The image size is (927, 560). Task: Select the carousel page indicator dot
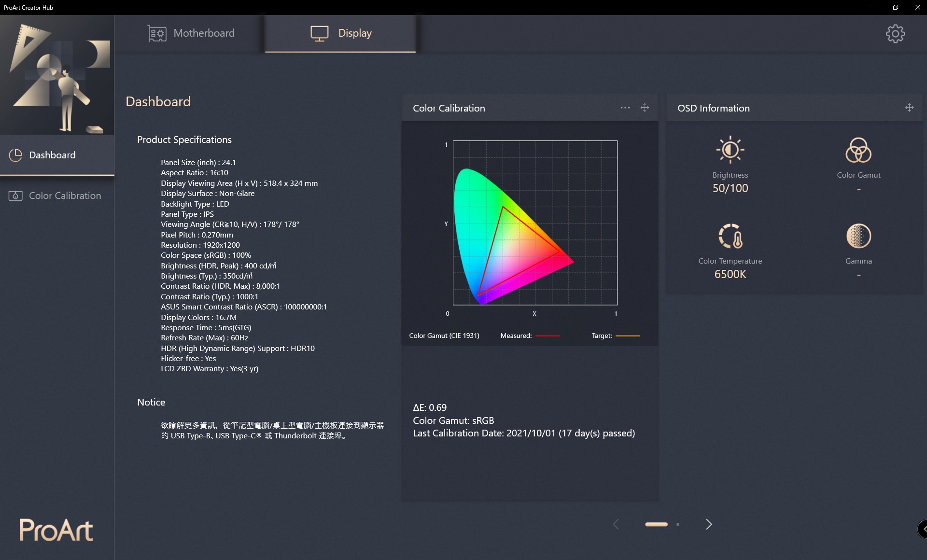(x=678, y=524)
